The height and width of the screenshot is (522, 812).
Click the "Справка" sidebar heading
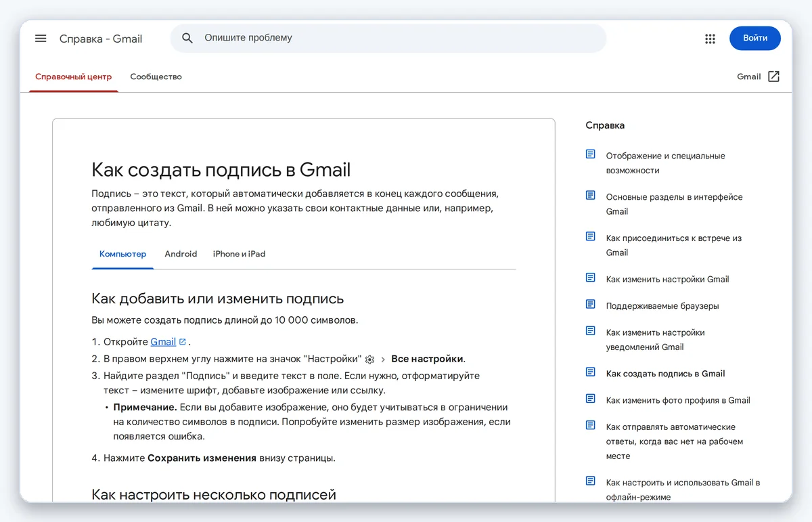605,125
